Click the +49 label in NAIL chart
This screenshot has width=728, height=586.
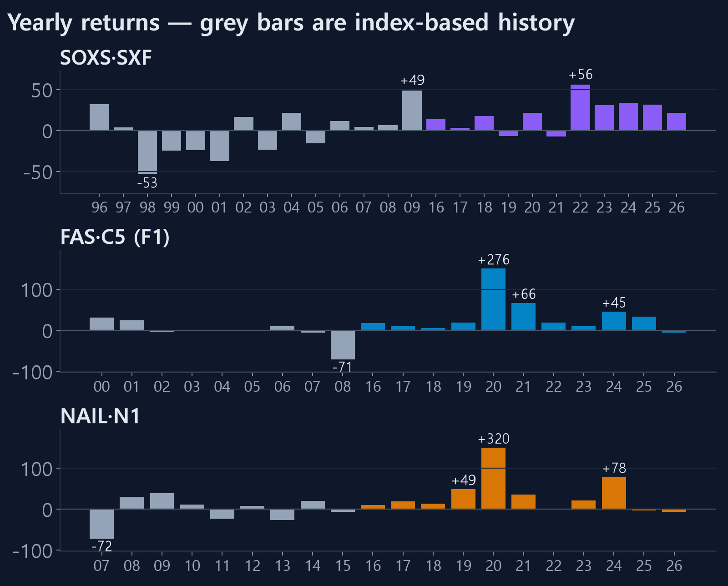pos(463,480)
